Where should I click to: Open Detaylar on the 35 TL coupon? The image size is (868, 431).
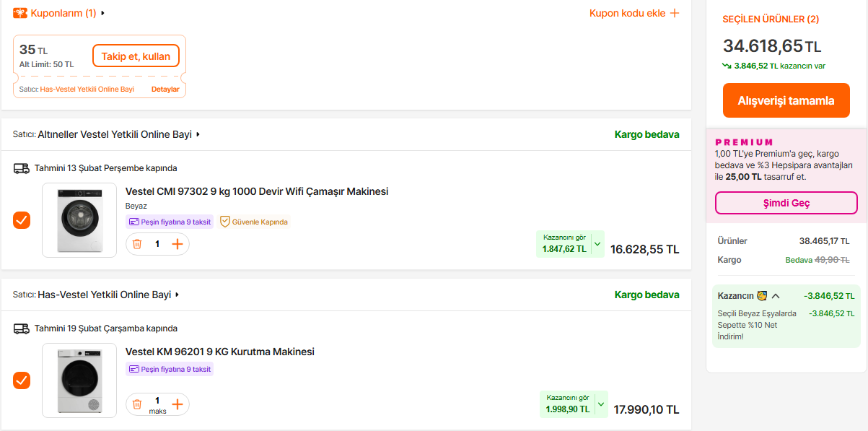click(165, 90)
